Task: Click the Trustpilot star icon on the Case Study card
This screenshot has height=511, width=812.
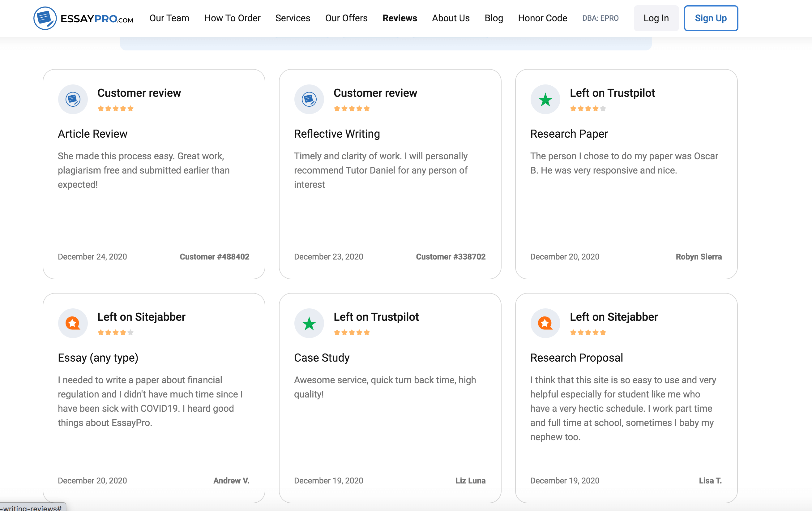Action: click(309, 323)
